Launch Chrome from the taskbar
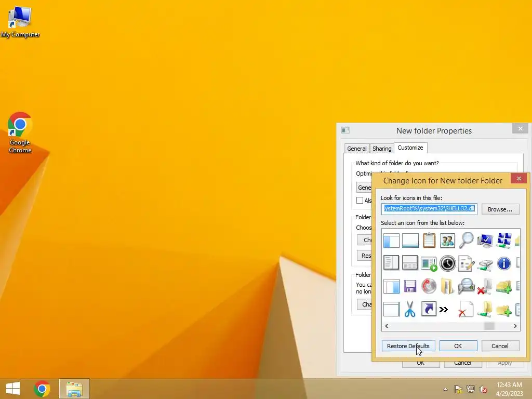532x399 pixels. coord(42,389)
